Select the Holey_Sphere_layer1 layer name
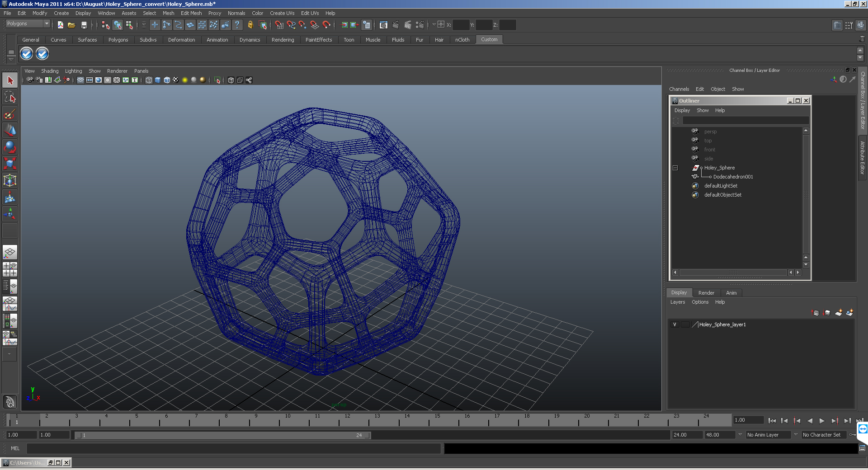 pos(722,324)
